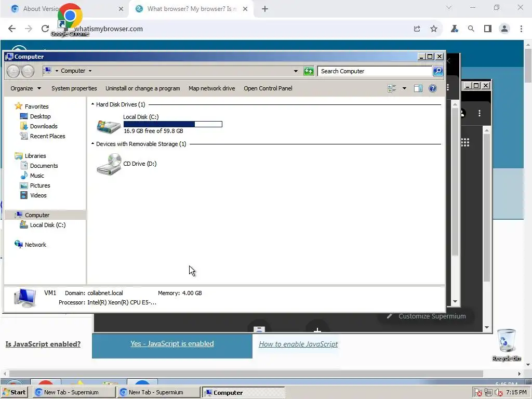Select the CD Drive (D:) icon
The image size is (532, 399).
pyautogui.click(x=109, y=164)
